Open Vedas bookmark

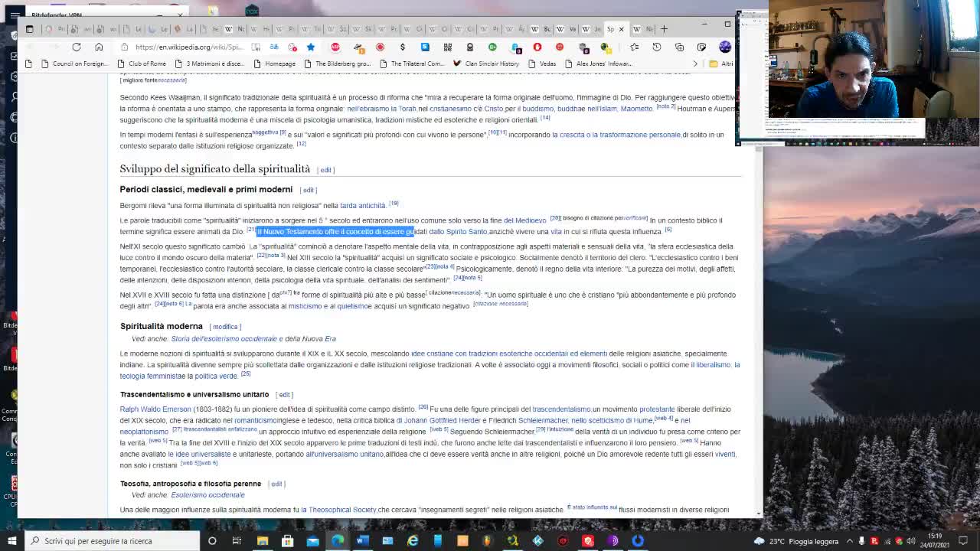[541, 64]
